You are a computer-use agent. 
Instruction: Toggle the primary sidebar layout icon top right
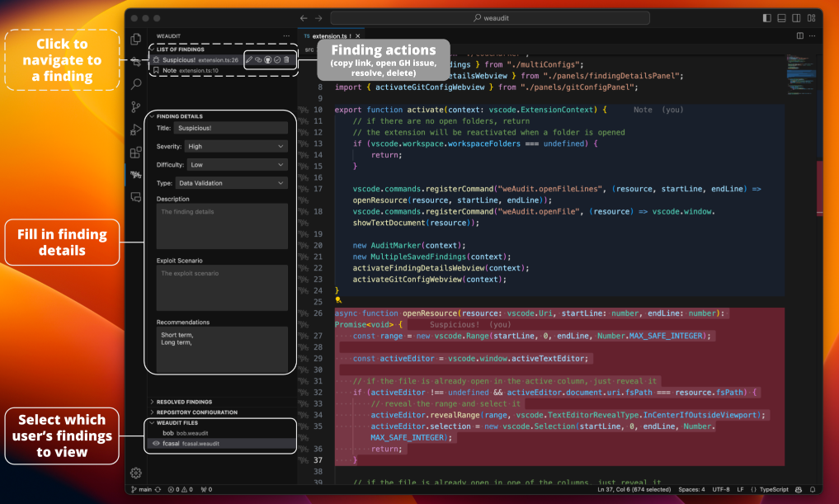point(766,17)
